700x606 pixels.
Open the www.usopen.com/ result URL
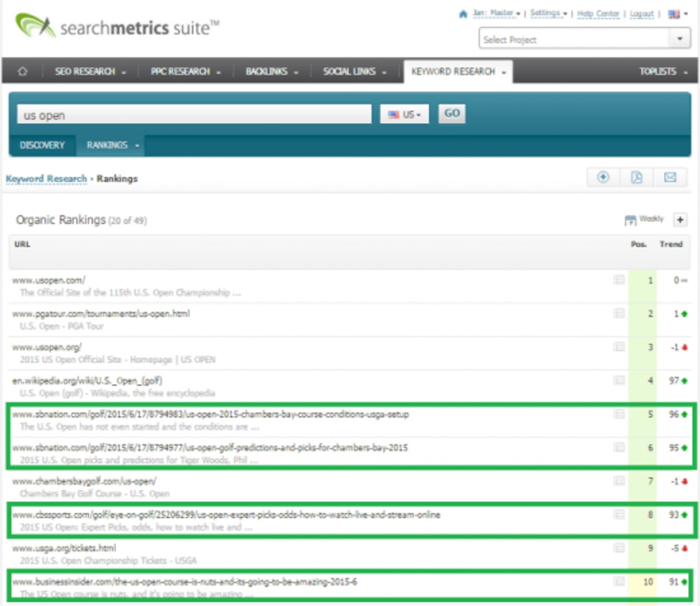[49, 280]
